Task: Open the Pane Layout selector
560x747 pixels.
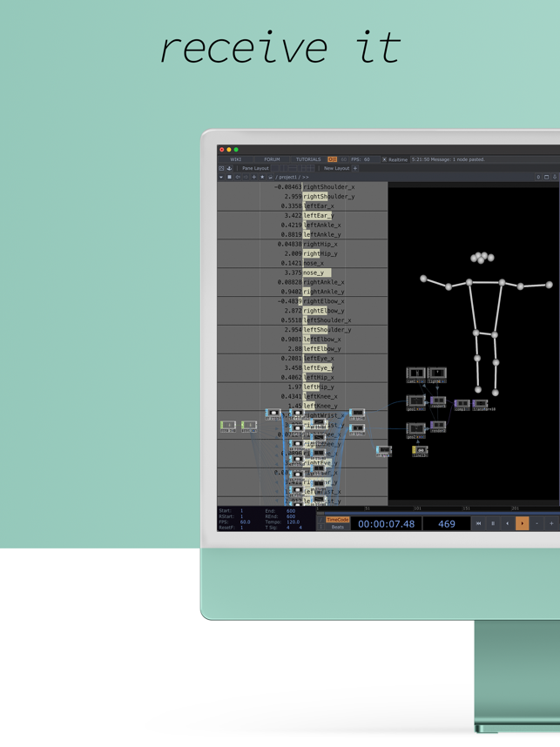Action: (x=255, y=168)
